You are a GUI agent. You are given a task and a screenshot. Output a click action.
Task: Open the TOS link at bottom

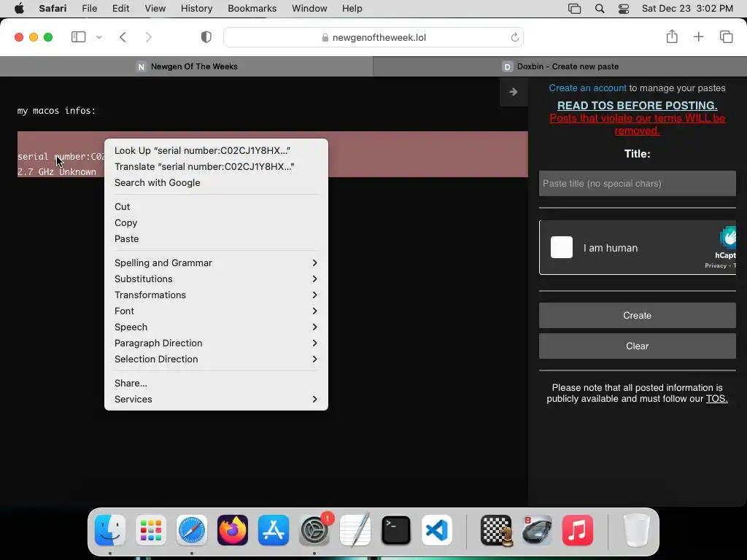[716, 399]
